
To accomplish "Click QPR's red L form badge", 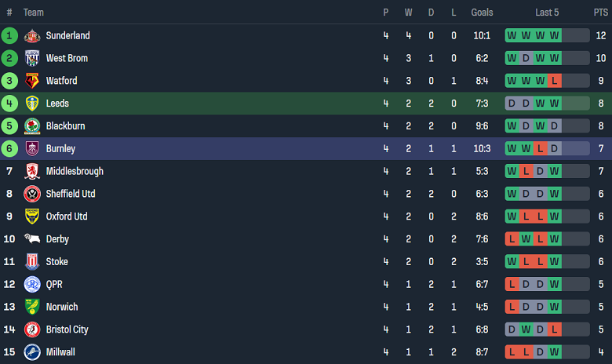I will click(512, 284).
